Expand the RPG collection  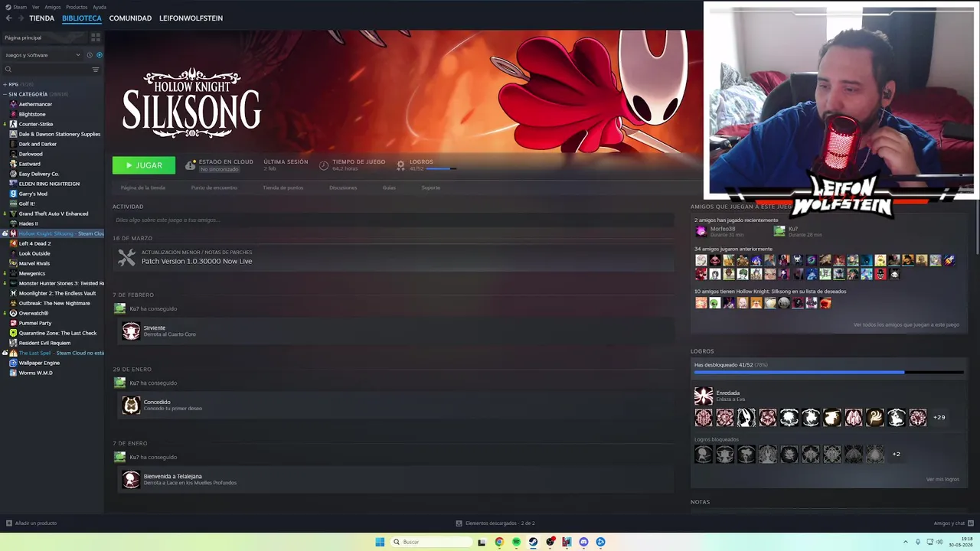(x=5, y=84)
